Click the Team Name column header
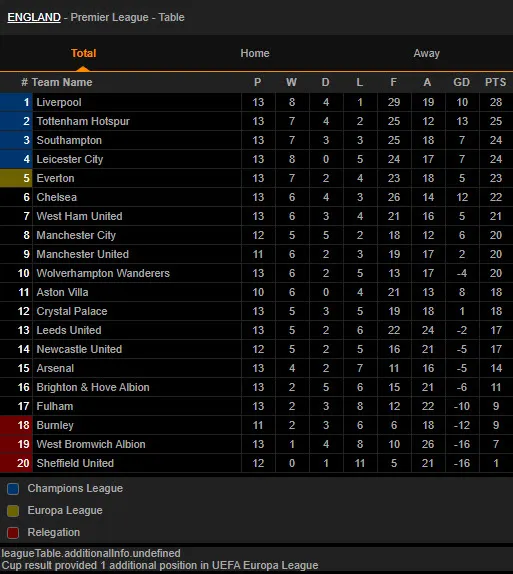This screenshot has width=513, height=574. [x=62, y=82]
